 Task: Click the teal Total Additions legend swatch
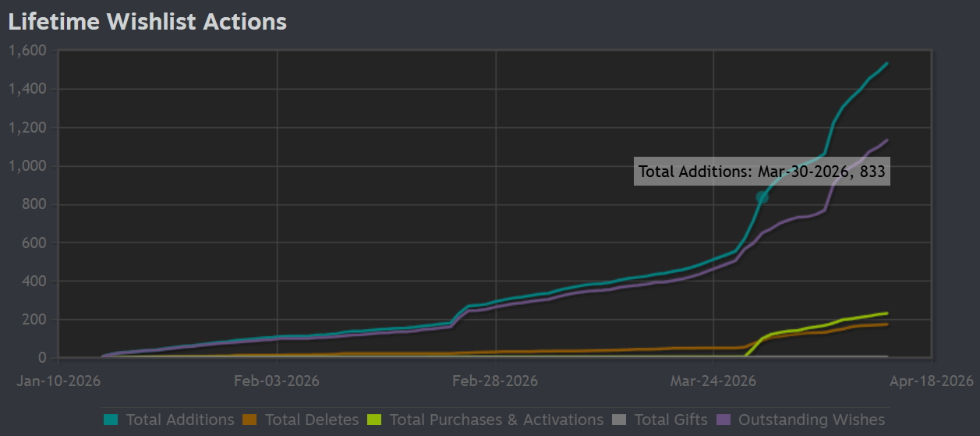(x=111, y=420)
